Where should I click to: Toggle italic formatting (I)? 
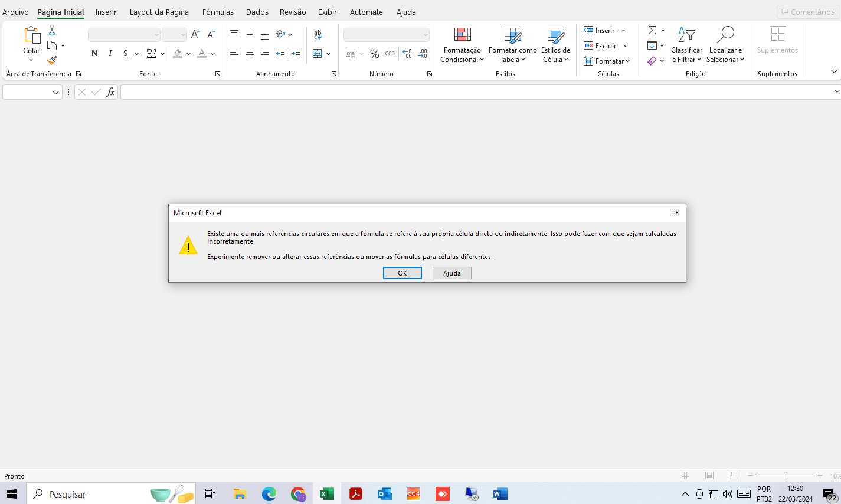point(110,54)
